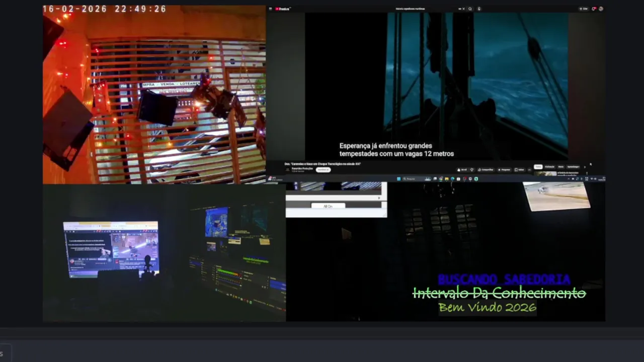Open the taskbar clock and date
This screenshot has height=362, width=644.
(x=601, y=178)
